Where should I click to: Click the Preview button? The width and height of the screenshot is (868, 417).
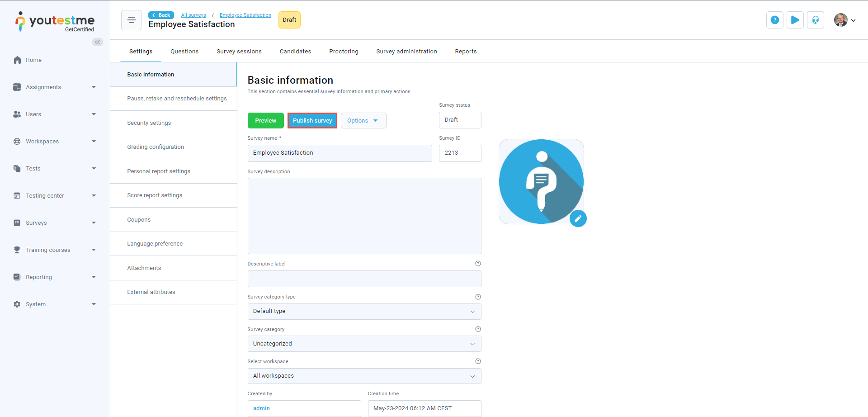266,121
